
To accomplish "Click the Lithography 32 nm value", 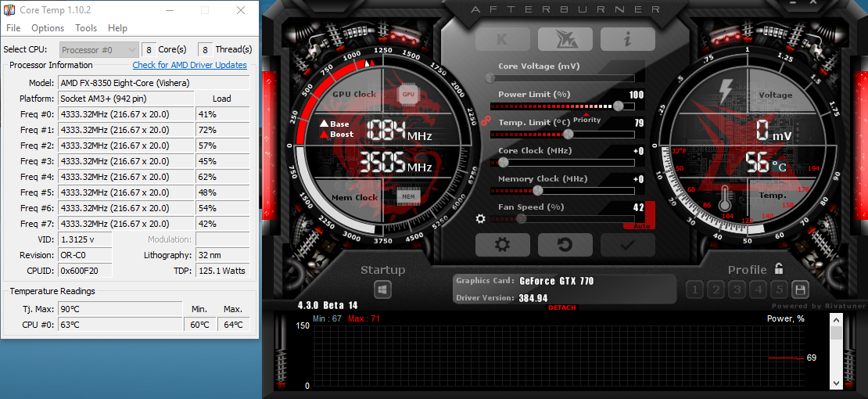I will pos(223,255).
